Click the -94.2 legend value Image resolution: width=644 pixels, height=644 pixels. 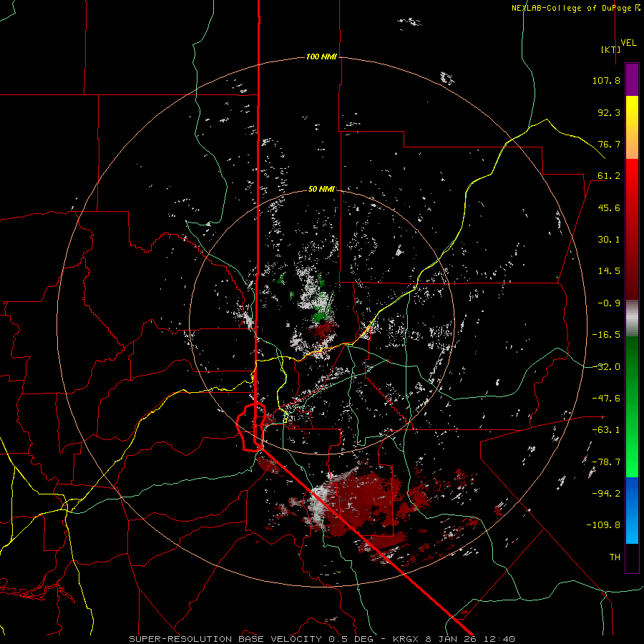pos(606,493)
